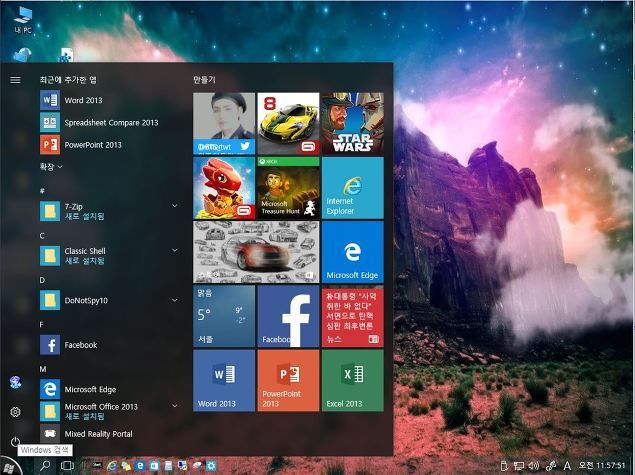Open the Internet Explorer tile
The height and width of the screenshot is (475, 635).
point(353,188)
